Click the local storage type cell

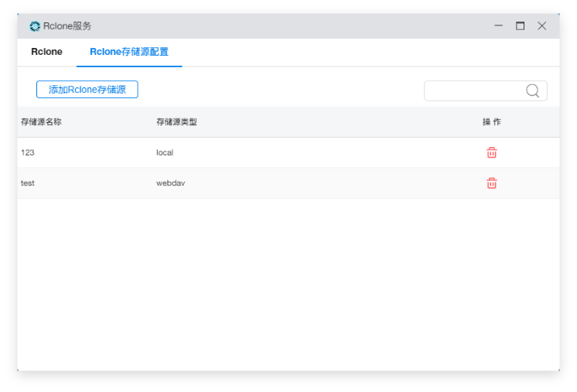[165, 152]
